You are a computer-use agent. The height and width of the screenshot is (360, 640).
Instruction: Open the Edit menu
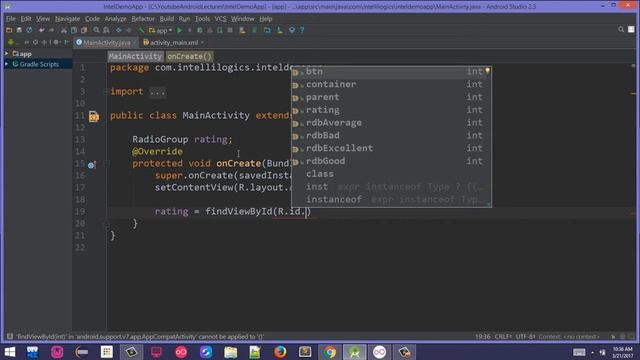click(26, 19)
